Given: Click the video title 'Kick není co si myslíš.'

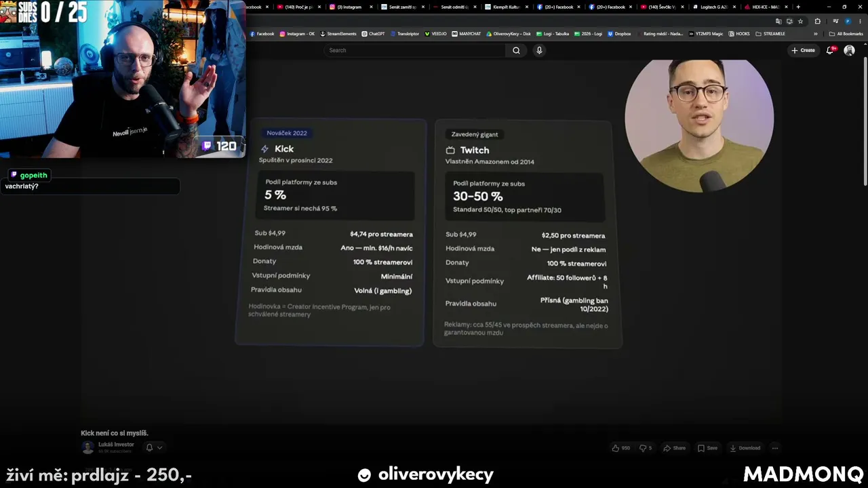Looking at the screenshot, I should (x=115, y=433).
